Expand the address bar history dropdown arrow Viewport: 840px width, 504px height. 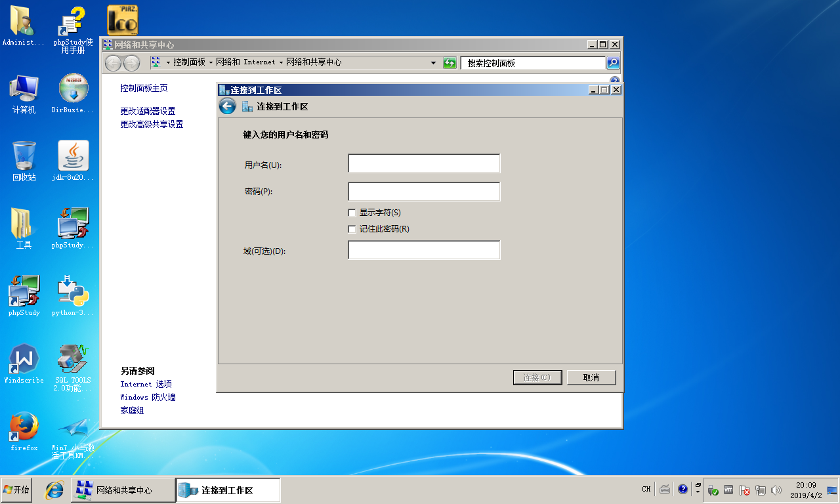point(433,63)
